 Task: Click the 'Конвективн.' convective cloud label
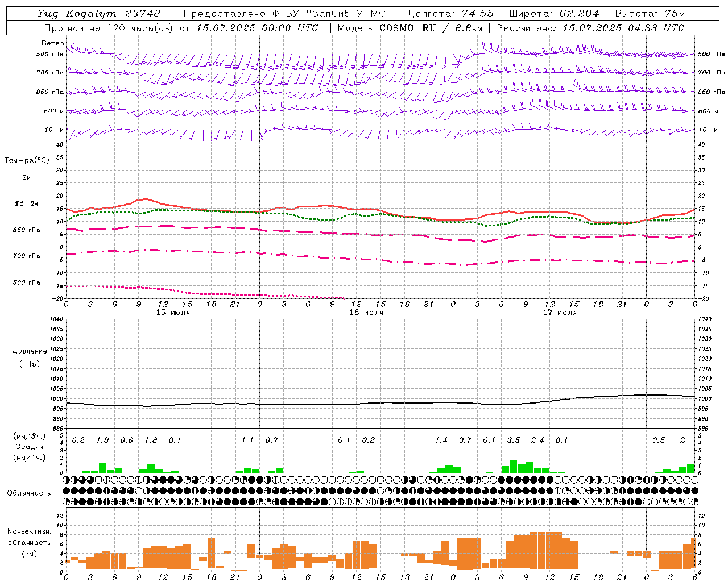click(29, 531)
